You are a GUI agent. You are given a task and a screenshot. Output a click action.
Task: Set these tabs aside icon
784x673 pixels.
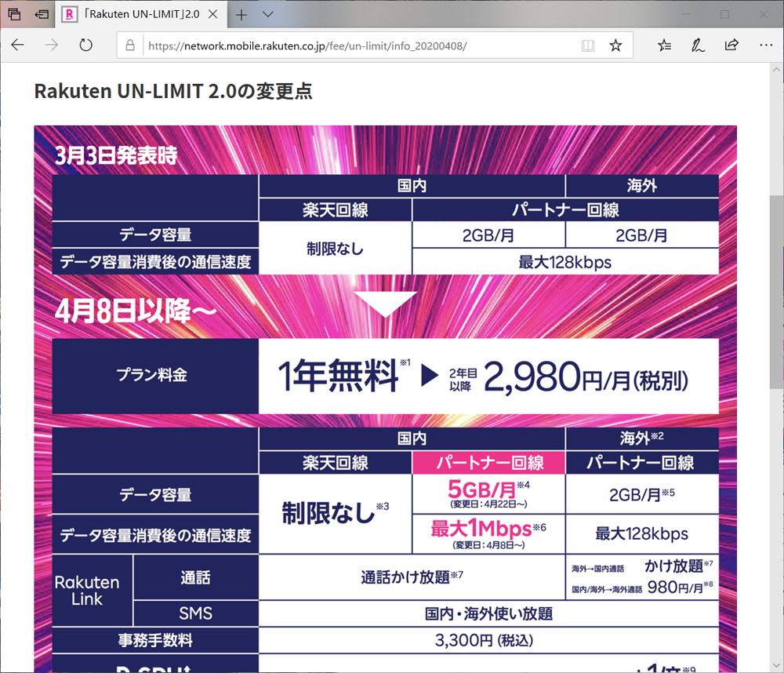pyautogui.click(x=42, y=14)
